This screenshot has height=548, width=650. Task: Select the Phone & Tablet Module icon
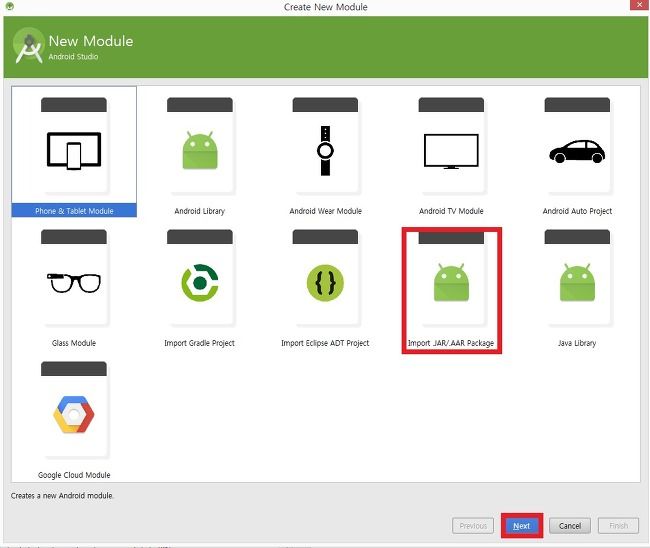click(x=74, y=150)
